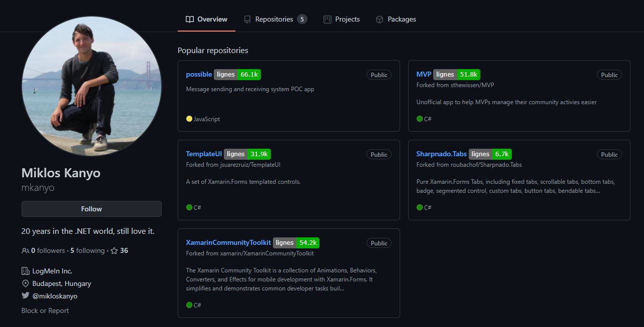Open the Repositories tab
This screenshot has height=327, width=644.
[274, 20]
